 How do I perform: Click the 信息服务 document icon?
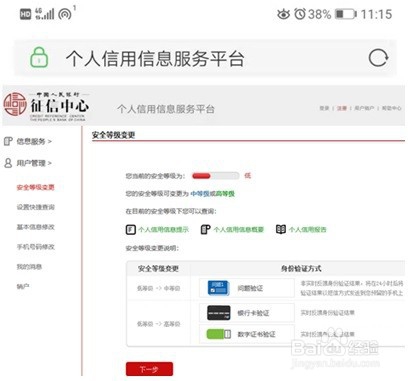click(8, 141)
